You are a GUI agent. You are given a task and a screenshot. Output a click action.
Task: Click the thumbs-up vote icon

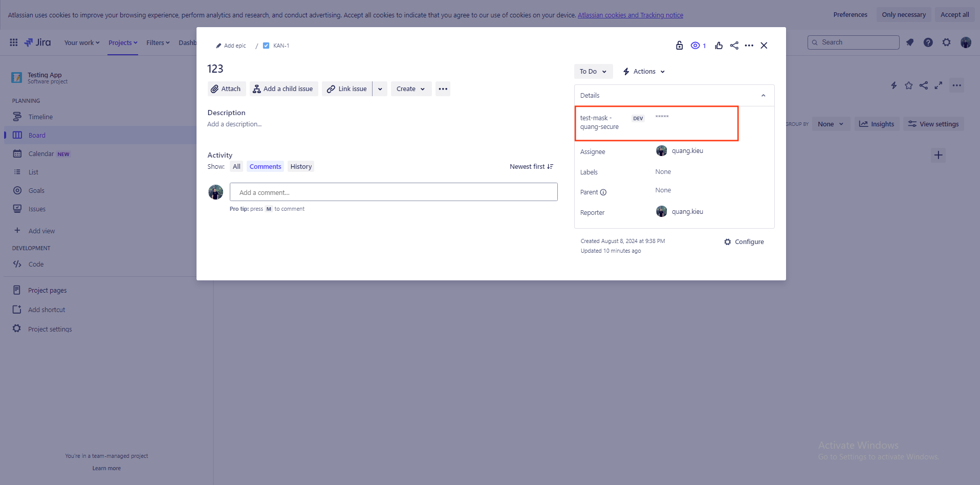pyautogui.click(x=718, y=46)
